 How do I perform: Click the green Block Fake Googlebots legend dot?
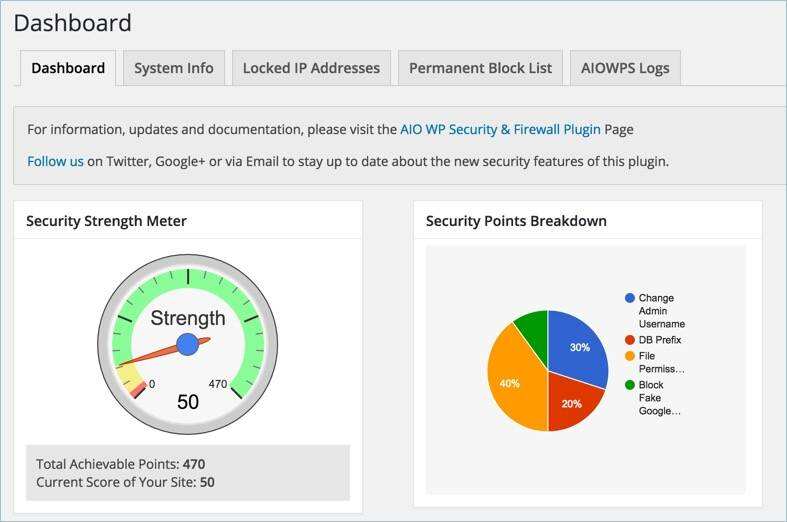[630, 385]
